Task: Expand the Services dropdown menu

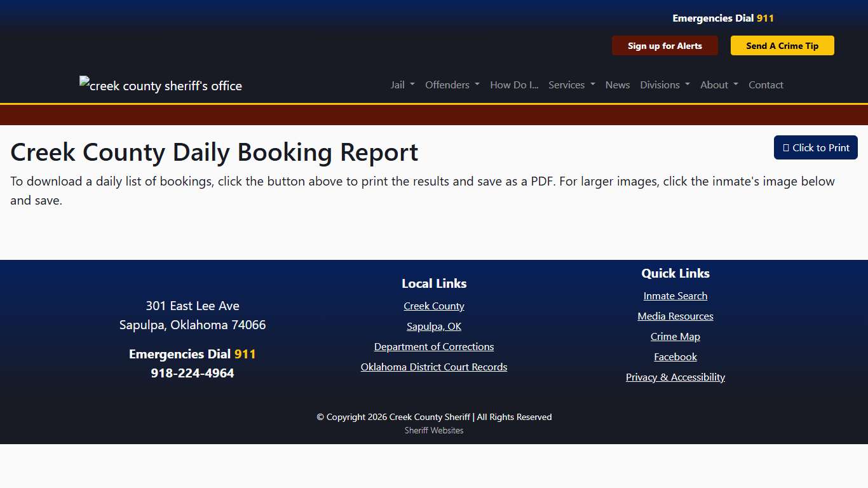Action: [x=571, y=85]
